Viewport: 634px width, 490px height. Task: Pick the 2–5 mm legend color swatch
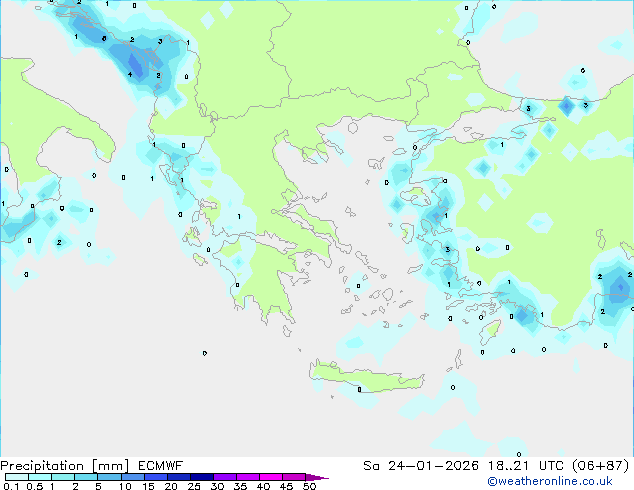pos(86,477)
